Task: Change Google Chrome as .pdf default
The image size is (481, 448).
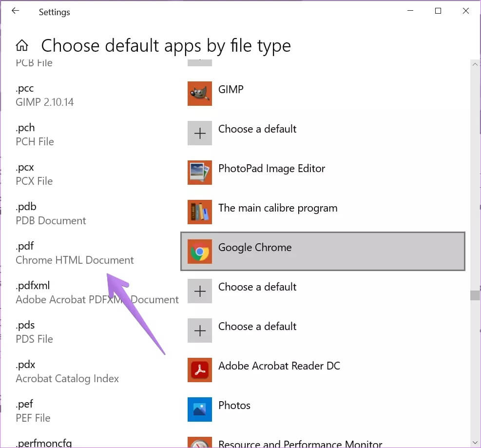Action: [x=323, y=252]
